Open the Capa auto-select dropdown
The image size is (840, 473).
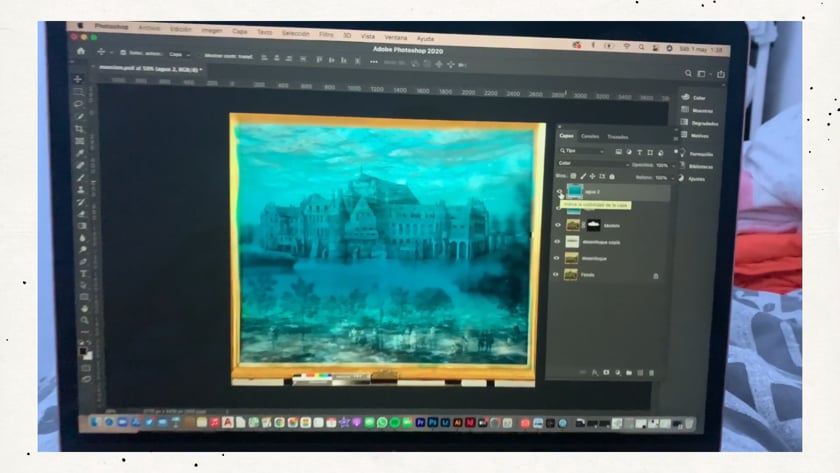click(x=179, y=54)
